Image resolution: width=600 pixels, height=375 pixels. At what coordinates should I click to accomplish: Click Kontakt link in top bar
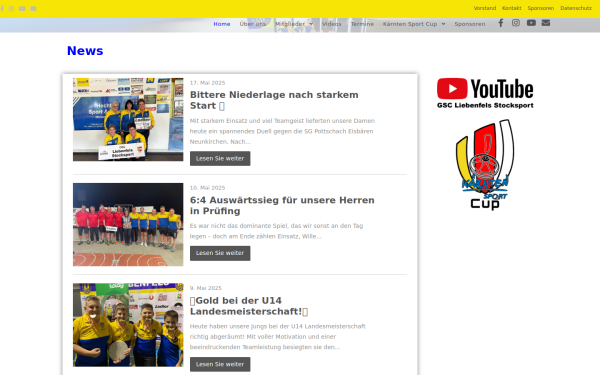[x=512, y=8]
